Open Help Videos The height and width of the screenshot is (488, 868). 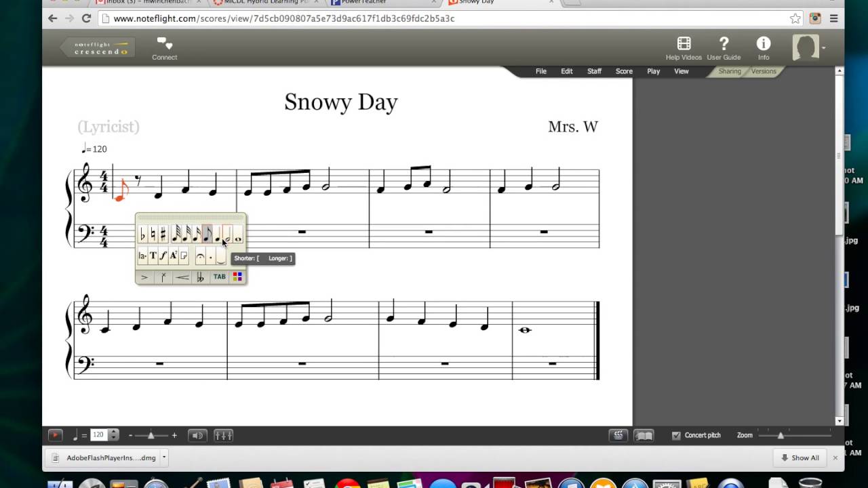tap(684, 49)
